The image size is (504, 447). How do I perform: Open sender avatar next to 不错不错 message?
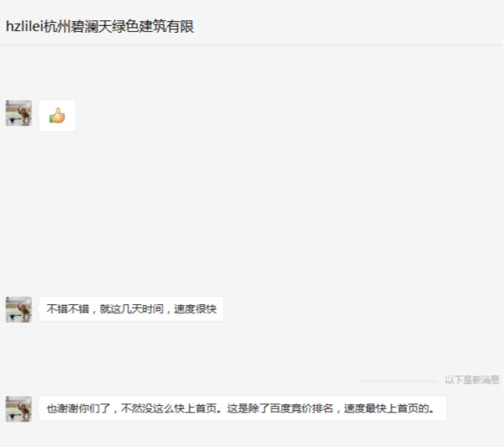[18, 309]
